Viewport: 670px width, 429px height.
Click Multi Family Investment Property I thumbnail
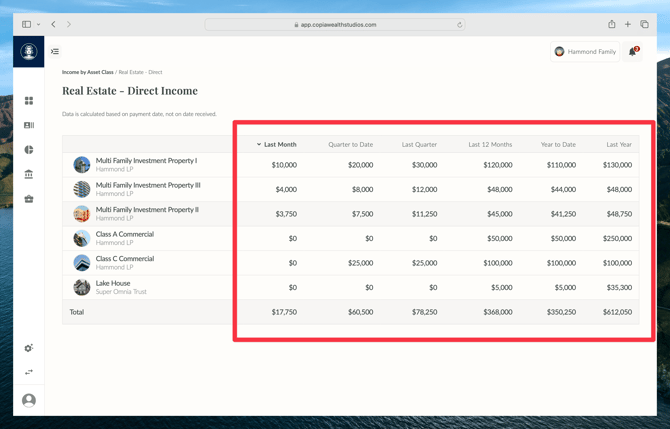[x=82, y=165]
